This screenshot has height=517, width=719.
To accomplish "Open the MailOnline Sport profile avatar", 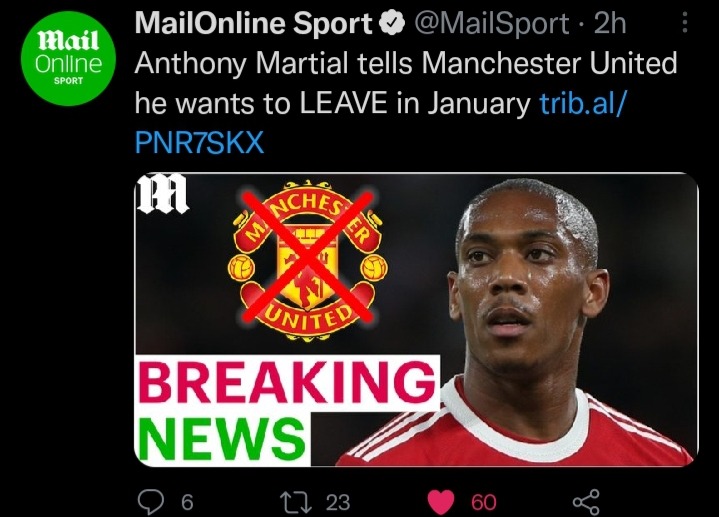I will (68, 59).
